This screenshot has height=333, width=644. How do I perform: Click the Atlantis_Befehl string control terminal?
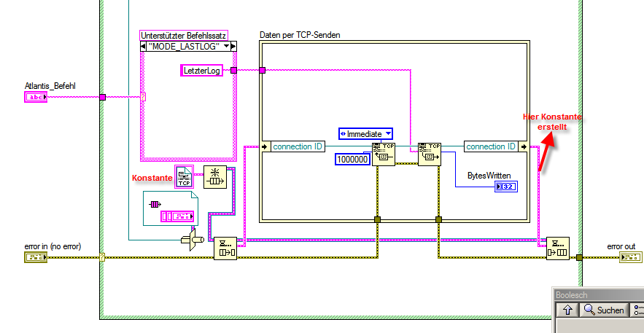(x=36, y=97)
